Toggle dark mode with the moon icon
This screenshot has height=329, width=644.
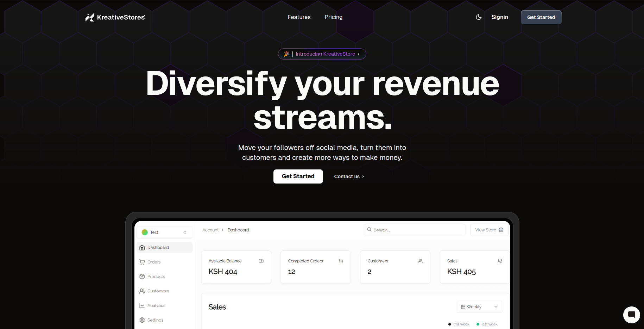(479, 17)
